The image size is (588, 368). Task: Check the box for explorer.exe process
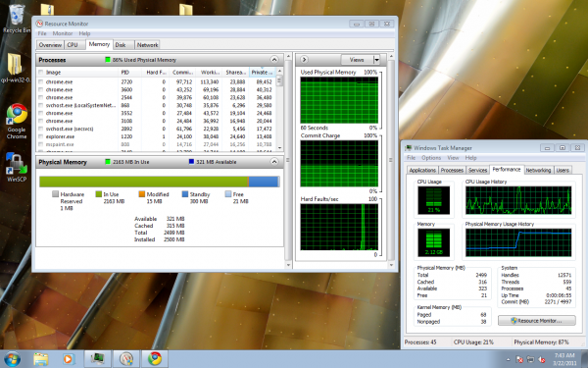(40, 136)
